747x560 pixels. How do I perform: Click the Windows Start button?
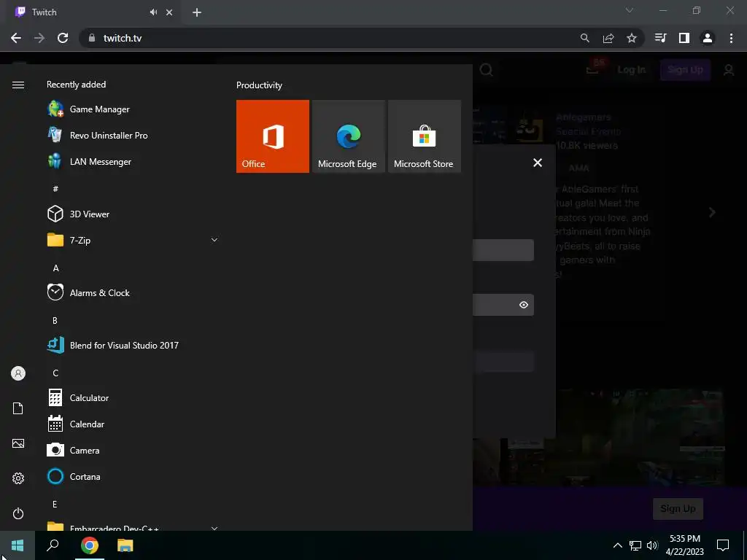point(18,545)
